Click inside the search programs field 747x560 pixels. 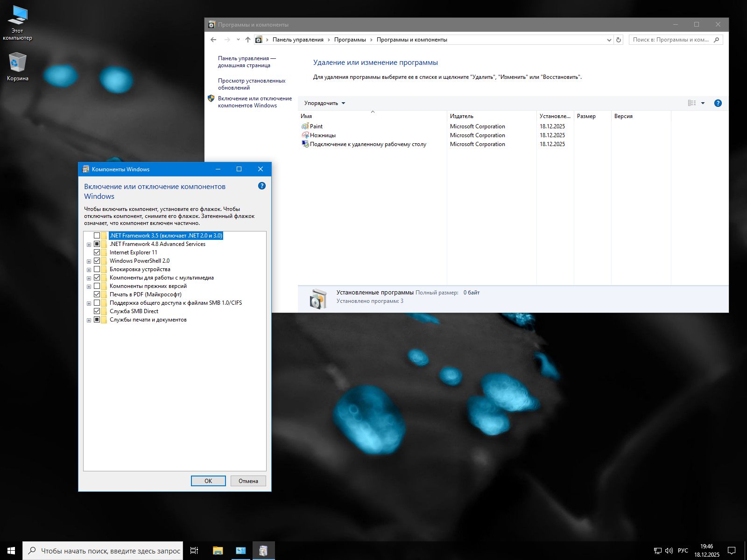coord(672,40)
